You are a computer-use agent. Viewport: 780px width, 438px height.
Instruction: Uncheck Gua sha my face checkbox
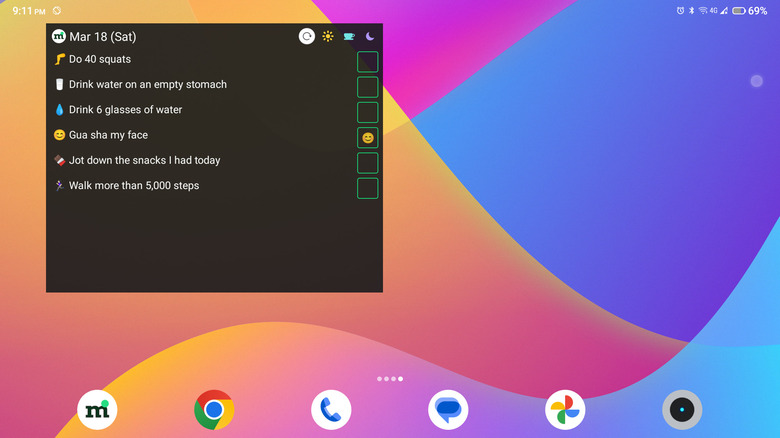tap(368, 138)
